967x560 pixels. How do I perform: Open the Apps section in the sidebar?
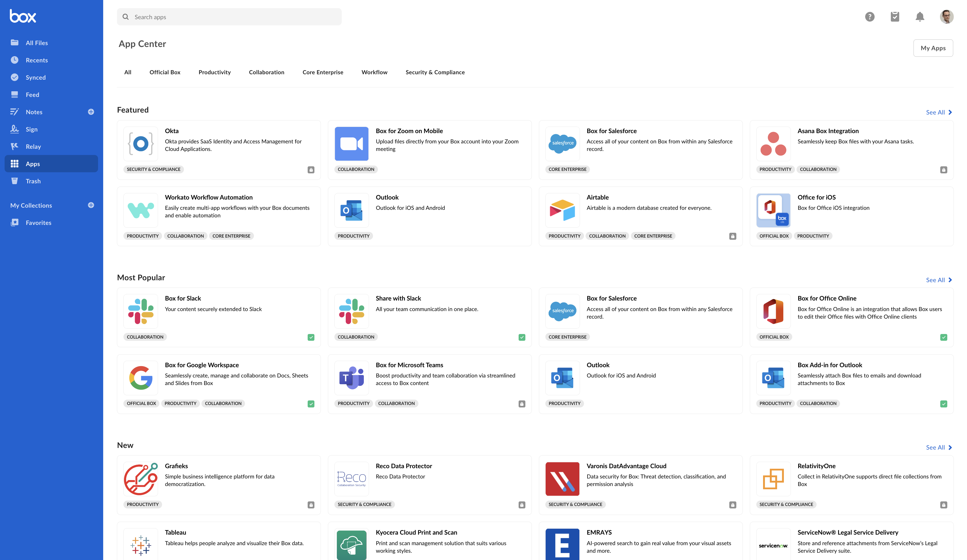click(x=33, y=163)
